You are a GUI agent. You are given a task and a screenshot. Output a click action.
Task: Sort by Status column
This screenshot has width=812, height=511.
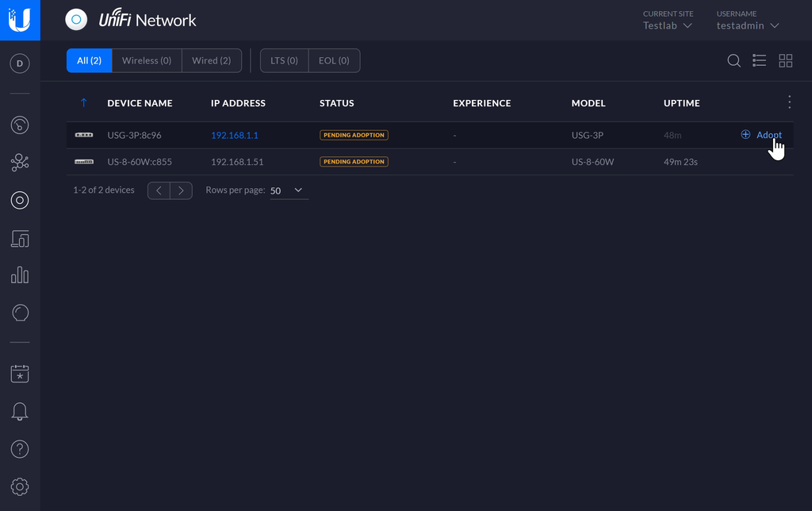pos(336,103)
